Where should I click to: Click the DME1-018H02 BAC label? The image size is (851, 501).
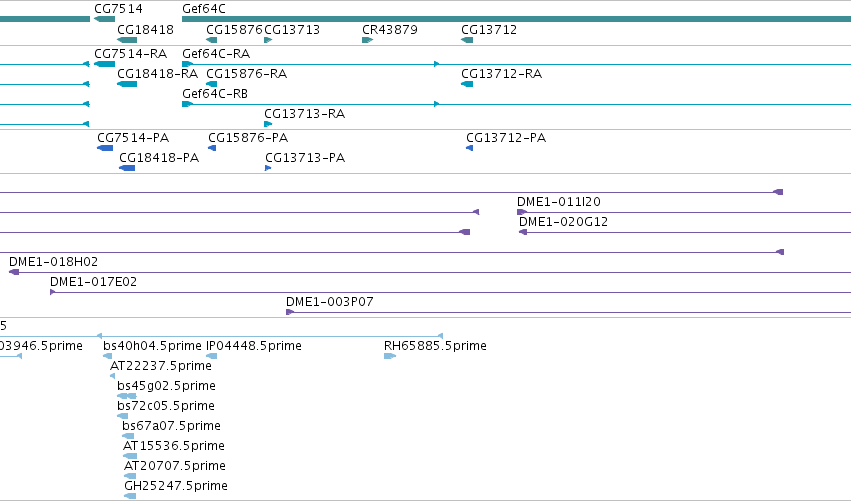pyautogui.click(x=53, y=262)
